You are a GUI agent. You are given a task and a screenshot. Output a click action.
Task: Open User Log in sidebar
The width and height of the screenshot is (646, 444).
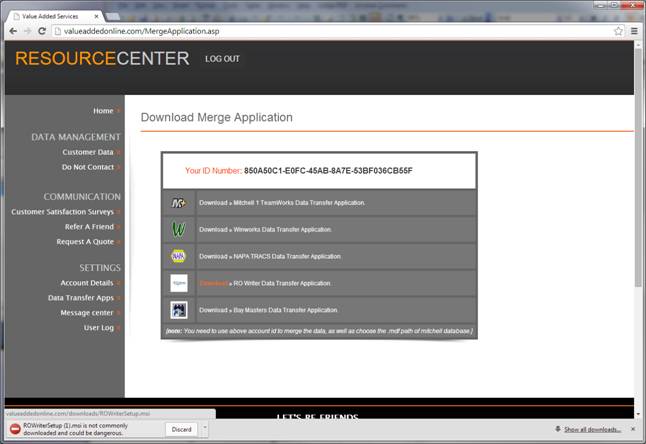[99, 328]
